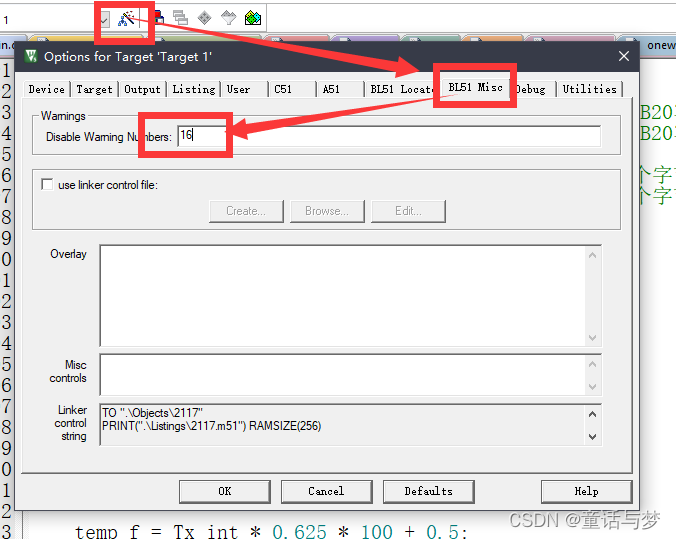Expand the target selection dropdown arrow
Screen dimensions: 676x539
click(x=104, y=19)
